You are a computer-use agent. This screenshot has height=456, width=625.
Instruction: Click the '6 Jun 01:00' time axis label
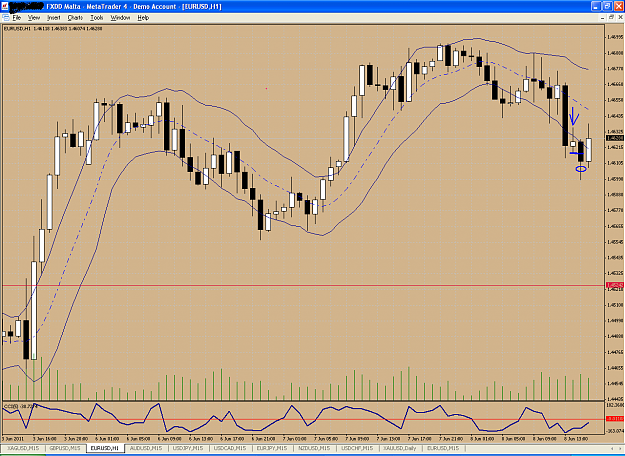tap(107, 438)
